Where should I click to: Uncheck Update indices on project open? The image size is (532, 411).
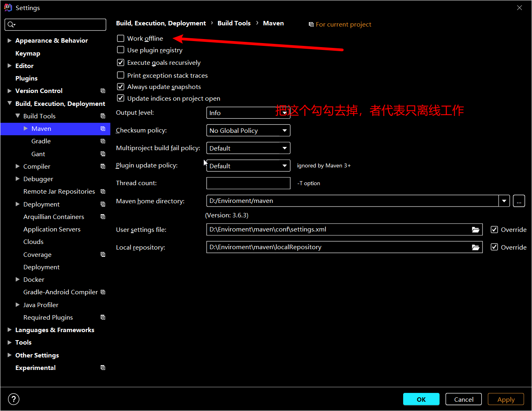coord(120,98)
